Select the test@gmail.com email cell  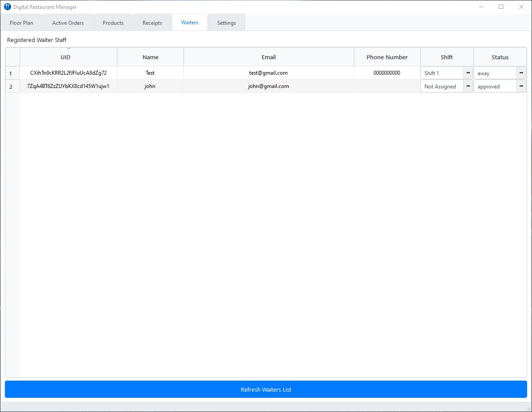coord(268,73)
